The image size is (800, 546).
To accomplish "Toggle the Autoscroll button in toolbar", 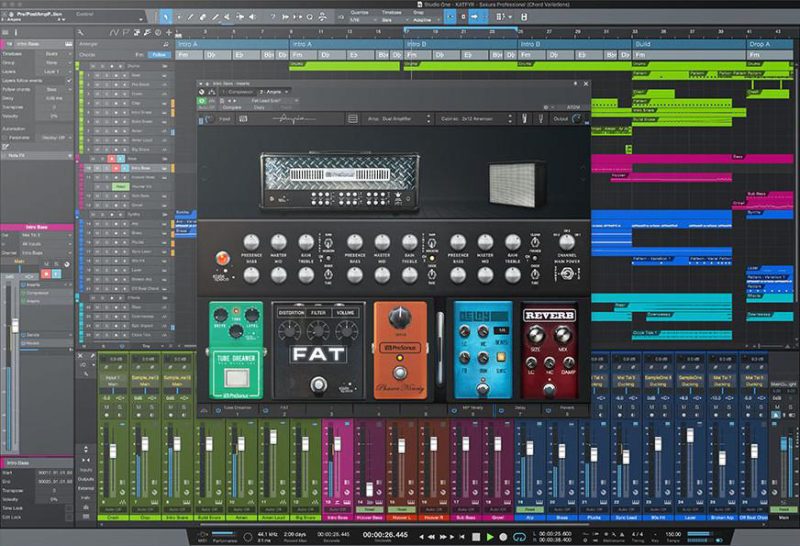I will click(450, 17).
